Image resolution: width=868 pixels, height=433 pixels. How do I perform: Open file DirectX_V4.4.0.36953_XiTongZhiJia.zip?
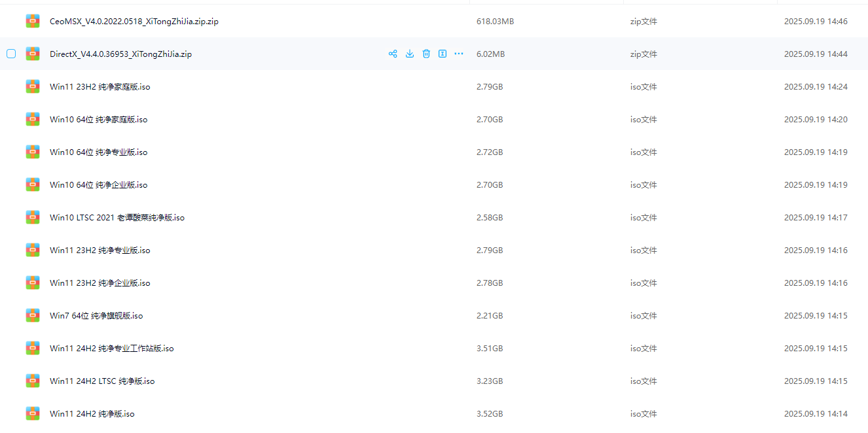[x=121, y=54]
